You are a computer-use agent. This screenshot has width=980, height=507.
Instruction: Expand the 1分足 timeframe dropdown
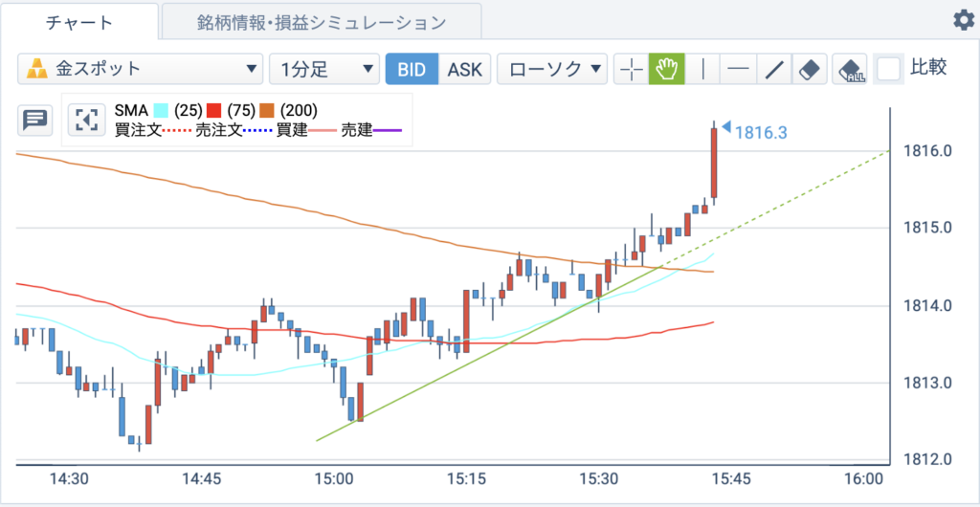click(323, 69)
